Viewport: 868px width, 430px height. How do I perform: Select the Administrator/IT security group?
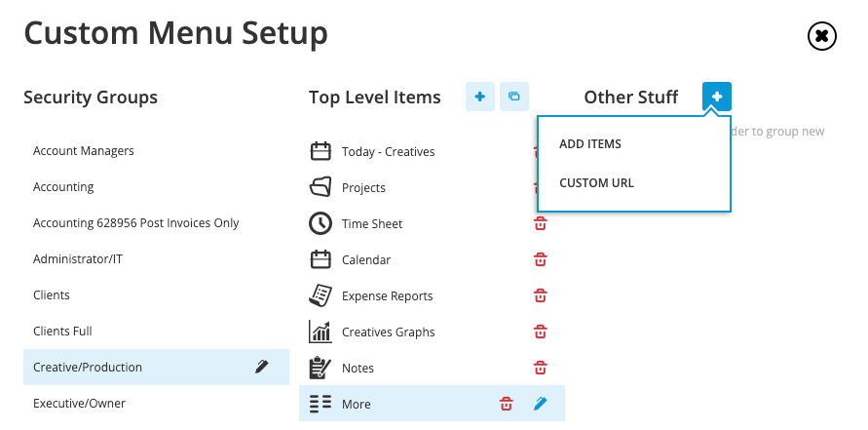click(156, 258)
